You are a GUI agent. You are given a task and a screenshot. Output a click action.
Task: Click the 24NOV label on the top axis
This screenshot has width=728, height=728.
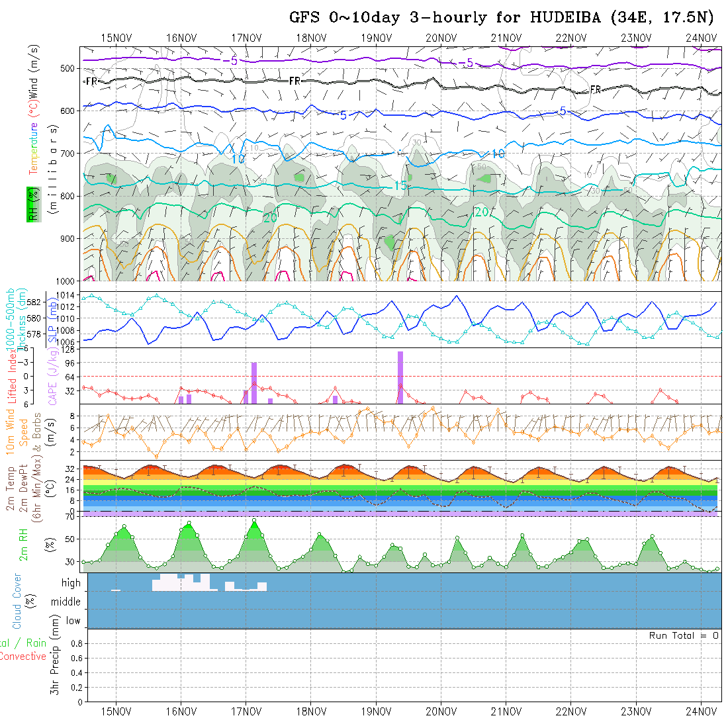(x=700, y=38)
